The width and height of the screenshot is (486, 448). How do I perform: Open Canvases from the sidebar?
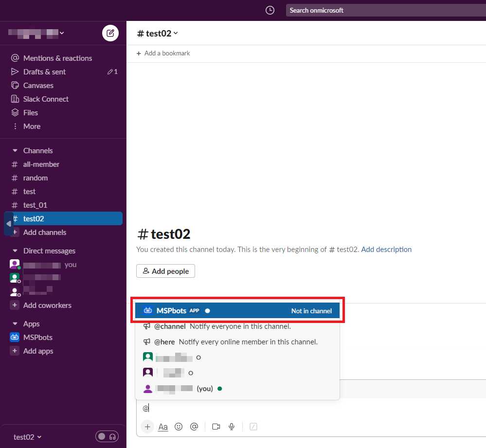(x=38, y=85)
